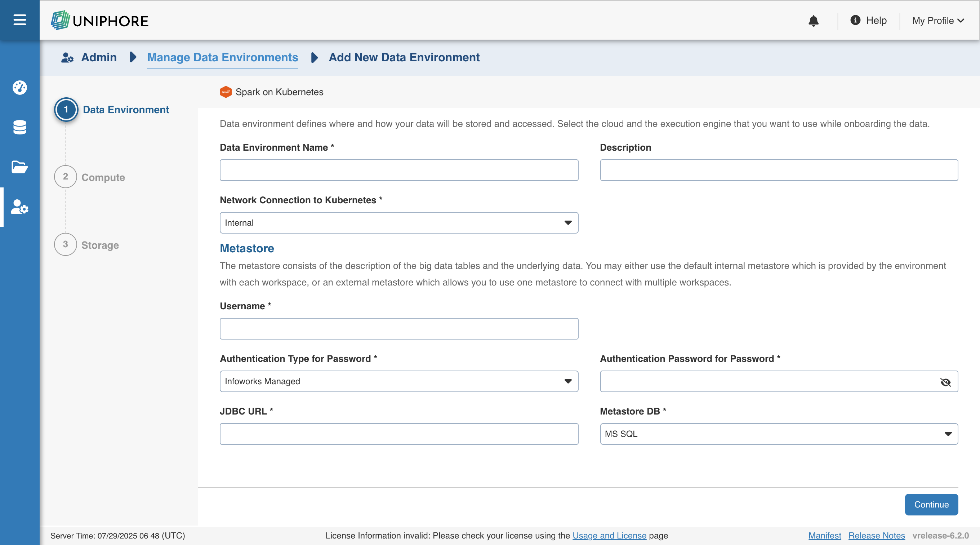
Task: Click the Spark on Kubernetes label
Action: 279,92
